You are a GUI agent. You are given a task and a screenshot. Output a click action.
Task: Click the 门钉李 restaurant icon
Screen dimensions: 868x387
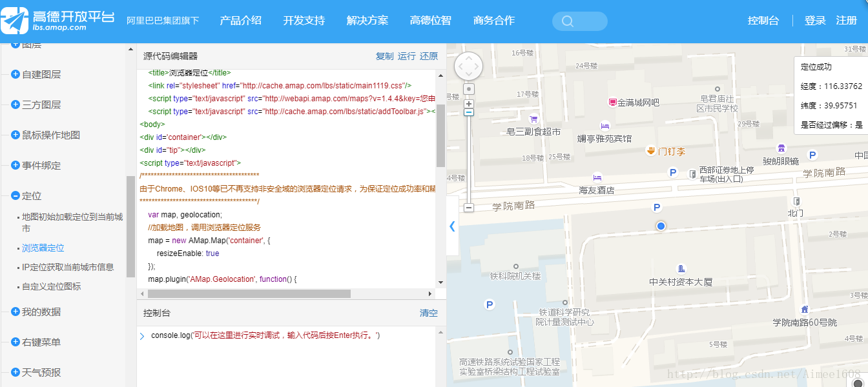(650, 151)
